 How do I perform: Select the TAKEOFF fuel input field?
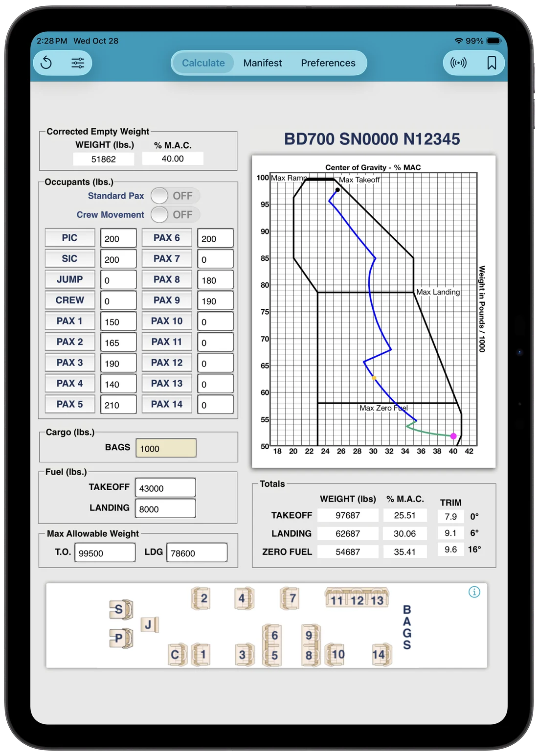[x=165, y=488]
